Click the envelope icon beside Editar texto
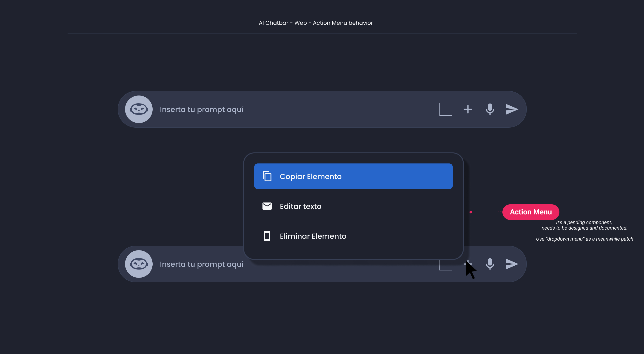Screen dimensions: 644x354 pyautogui.click(x=267, y=206)
